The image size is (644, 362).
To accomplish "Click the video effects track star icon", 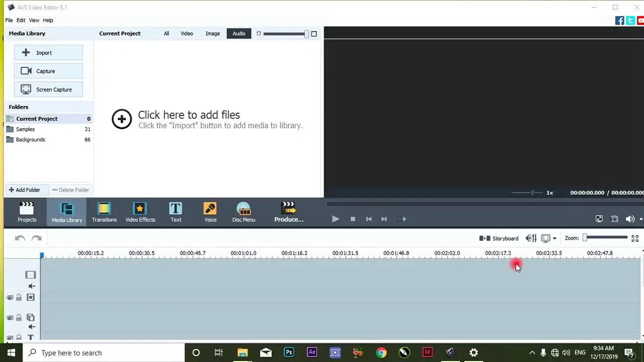I will click(x=31, y=298).
